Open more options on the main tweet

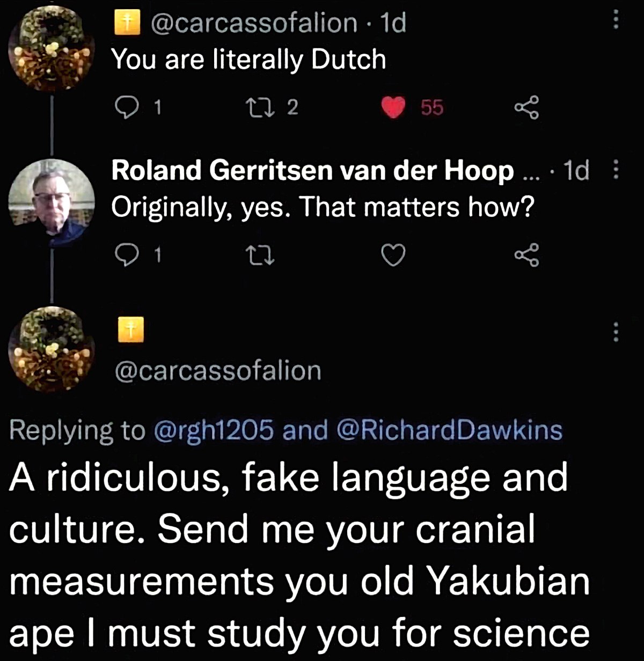coord(616,332)
